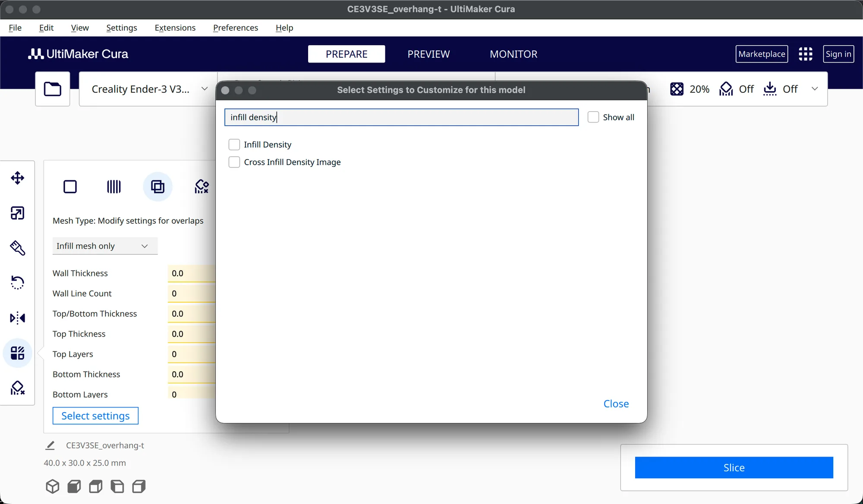Select the Per Model Settings tool
This screenshot has height=504, width=863.
(17, 353)
